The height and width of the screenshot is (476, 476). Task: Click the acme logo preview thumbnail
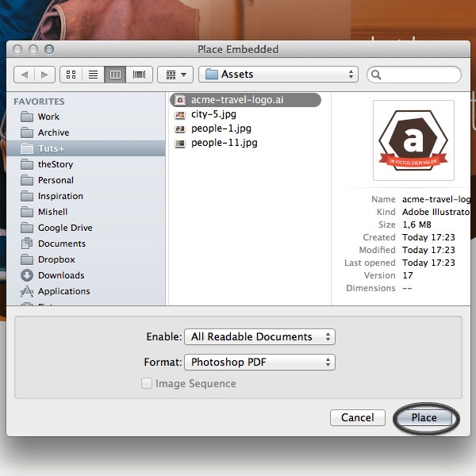click(413, 140)
